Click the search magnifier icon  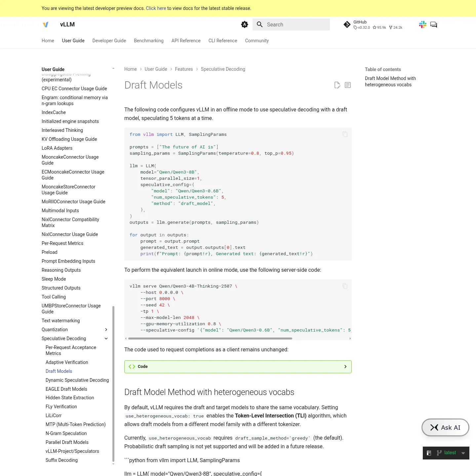[x=260, y=24]
